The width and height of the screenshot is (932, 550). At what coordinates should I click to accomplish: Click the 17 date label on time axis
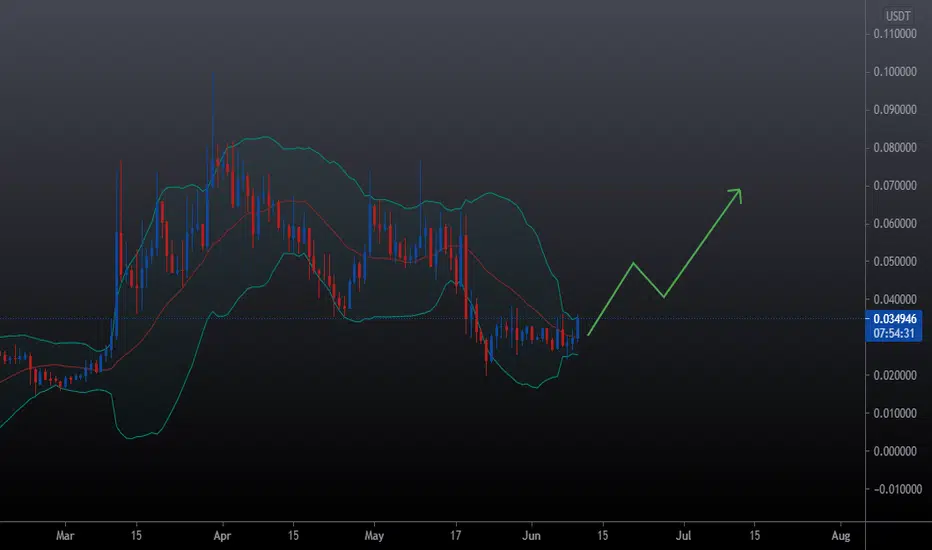click(x=455, y=536)
